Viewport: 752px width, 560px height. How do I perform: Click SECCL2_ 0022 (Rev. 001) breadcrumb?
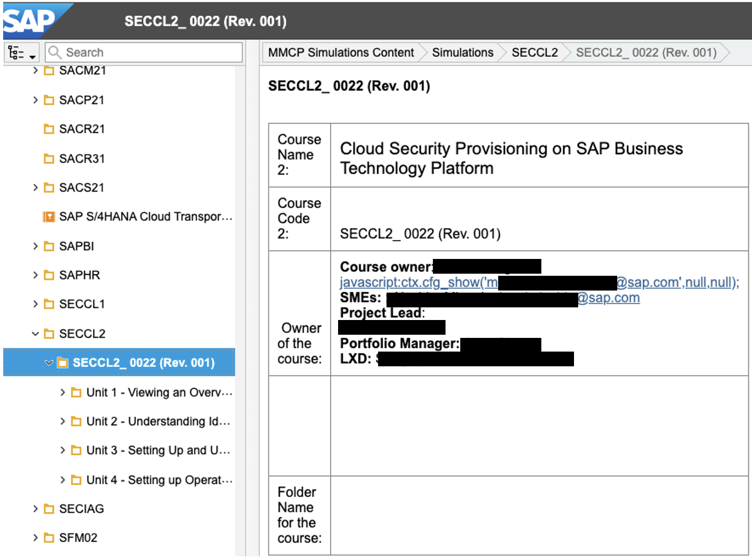(646, 53)
